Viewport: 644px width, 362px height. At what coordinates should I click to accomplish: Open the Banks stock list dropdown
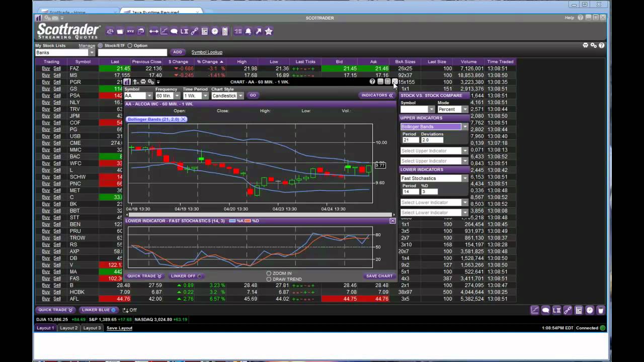click(92, 52)
